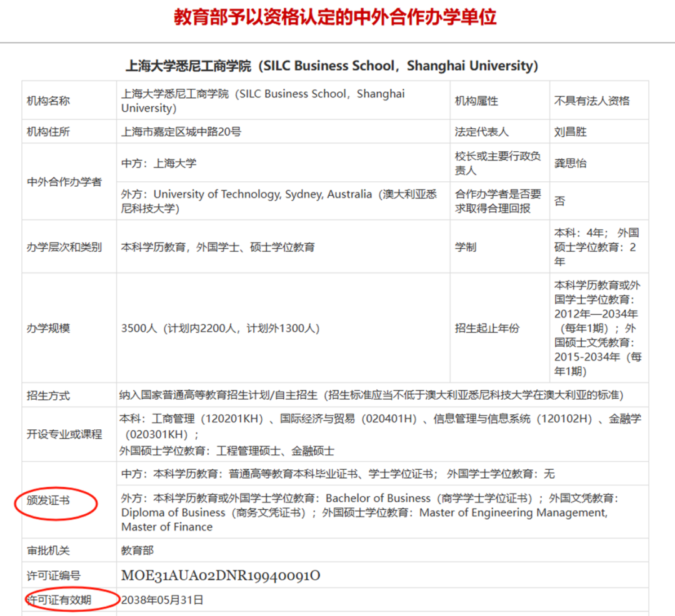Select the 外方 certificates row with Bachelor of Business
This screenshot has height=616, width=675.
click(382, 512)
